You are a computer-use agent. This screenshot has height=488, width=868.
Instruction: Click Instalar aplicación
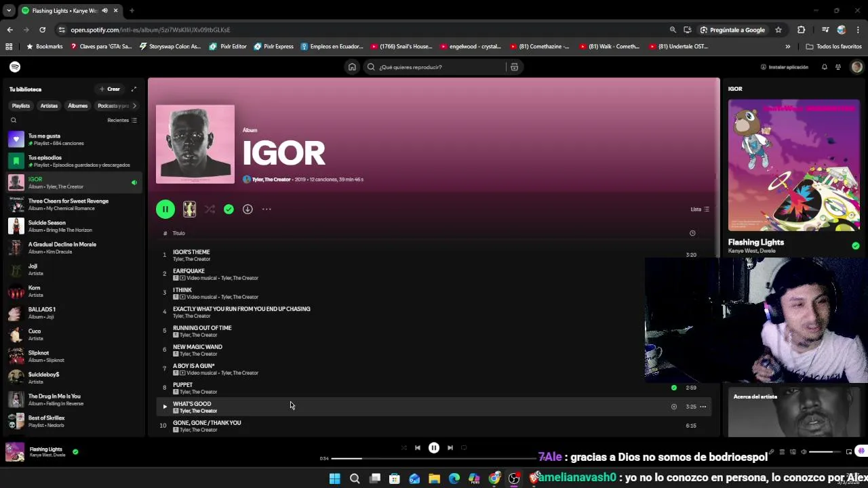click(785, 67)
